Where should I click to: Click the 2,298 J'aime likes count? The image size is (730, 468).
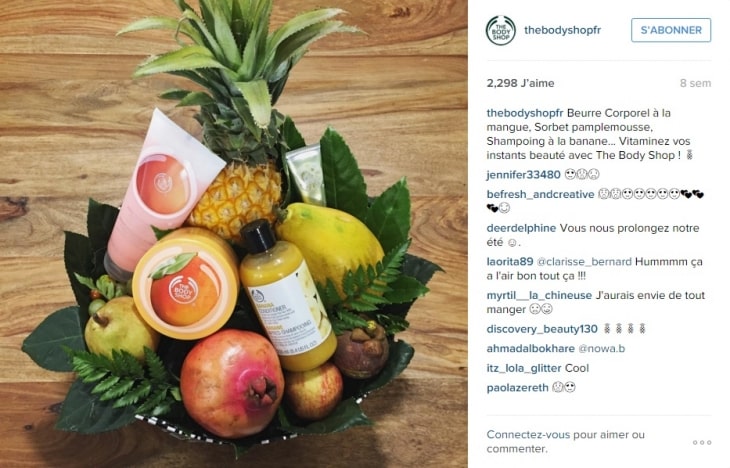[520, 83]
